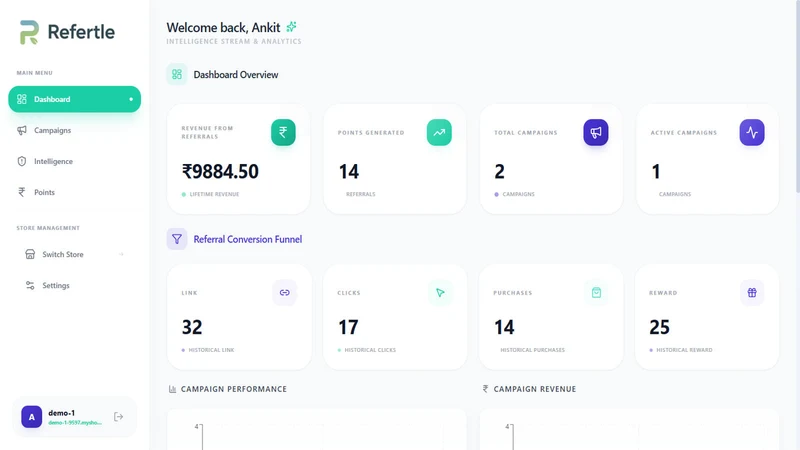This screenshot has width=800, height=450.
Task: Click the activity pulse icon on Active Campaigns
Action: coord(752,132)
